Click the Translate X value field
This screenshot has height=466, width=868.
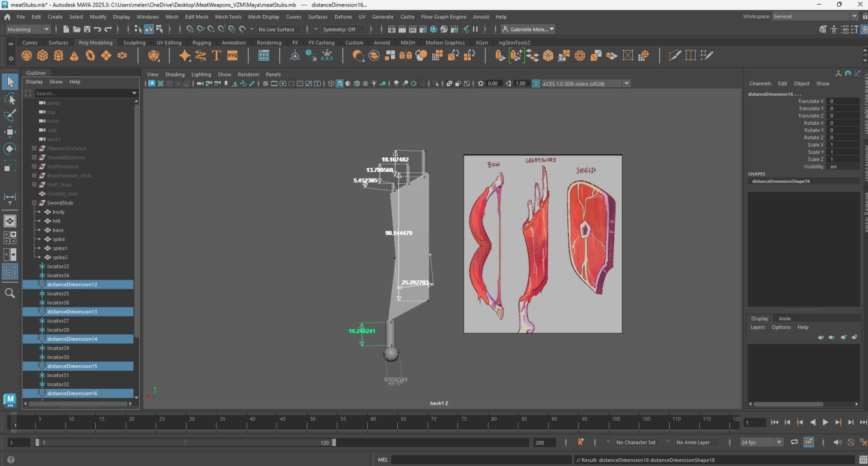[843, 101]
